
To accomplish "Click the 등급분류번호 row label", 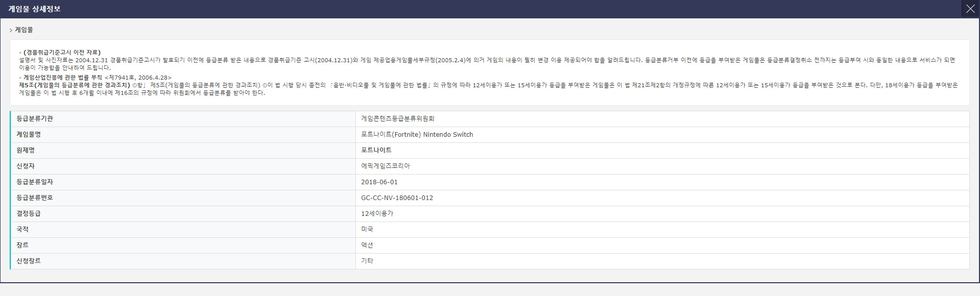I will point(35,198).
